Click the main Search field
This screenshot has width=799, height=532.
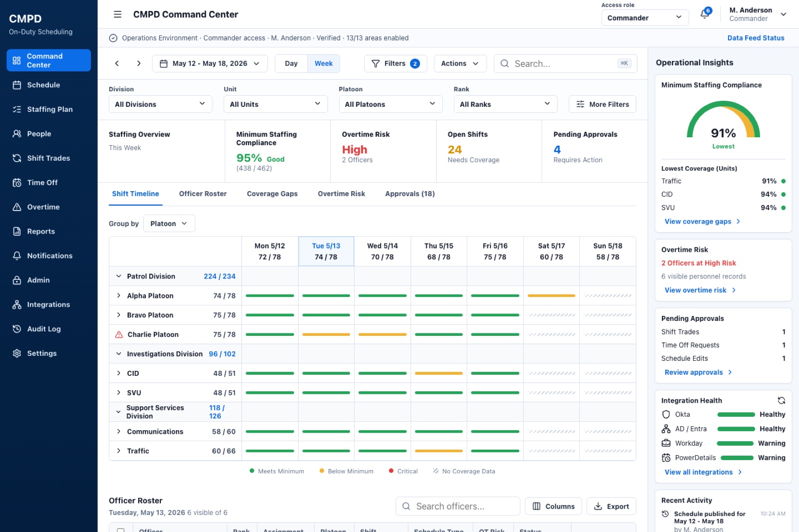point(565,63)
